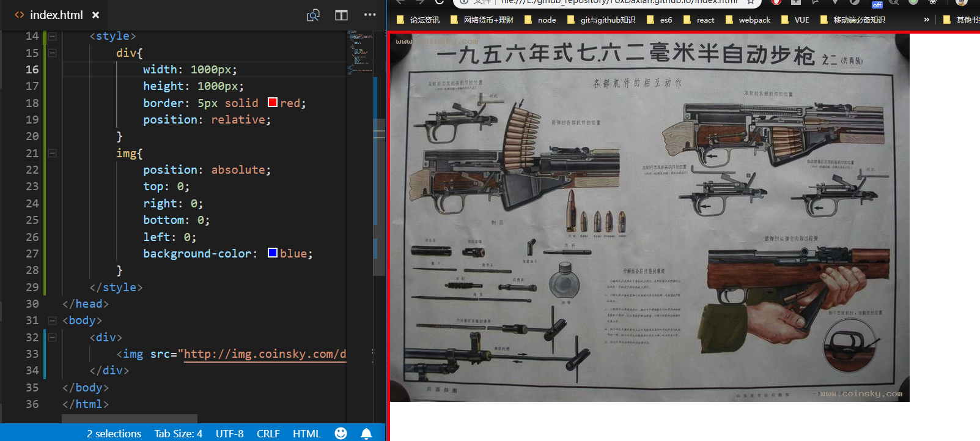The height and width of the screenshot is (441, 980).
Task: Open the node bookmark folder
Action: click(540, 20)
